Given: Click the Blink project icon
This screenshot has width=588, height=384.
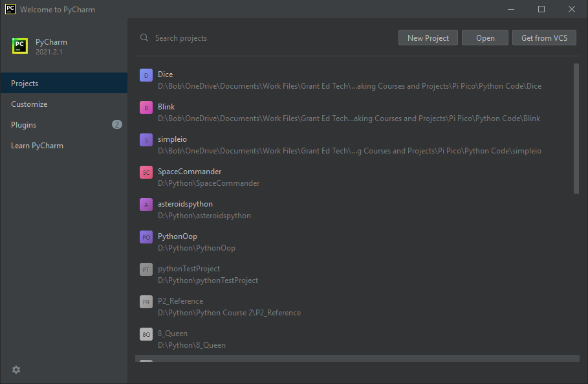Looking at the screenshot, I should pyautogui.click(x=146, y=107).
